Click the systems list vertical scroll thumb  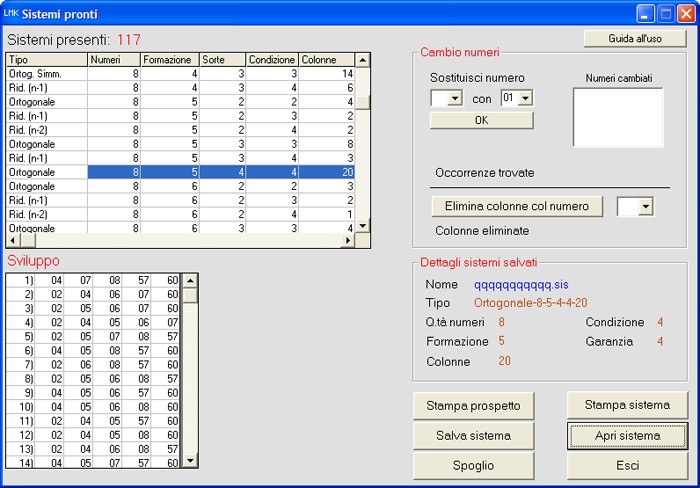click(x=363, y=102)
